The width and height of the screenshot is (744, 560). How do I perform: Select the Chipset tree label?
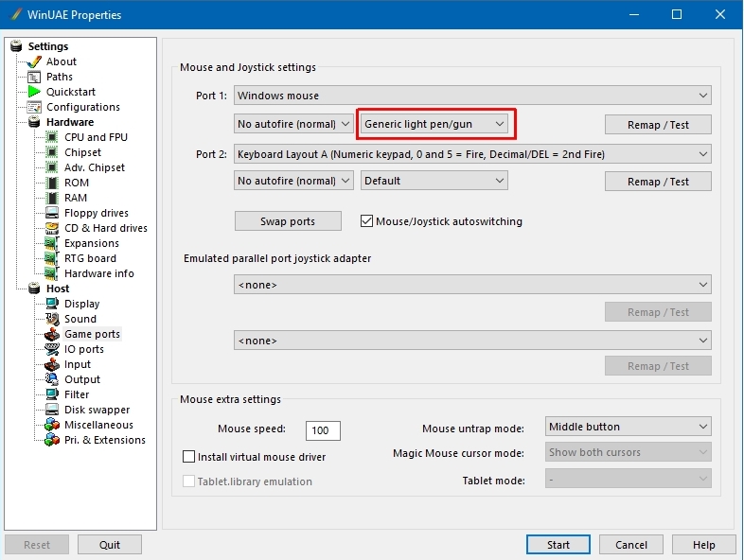point(82,152)
